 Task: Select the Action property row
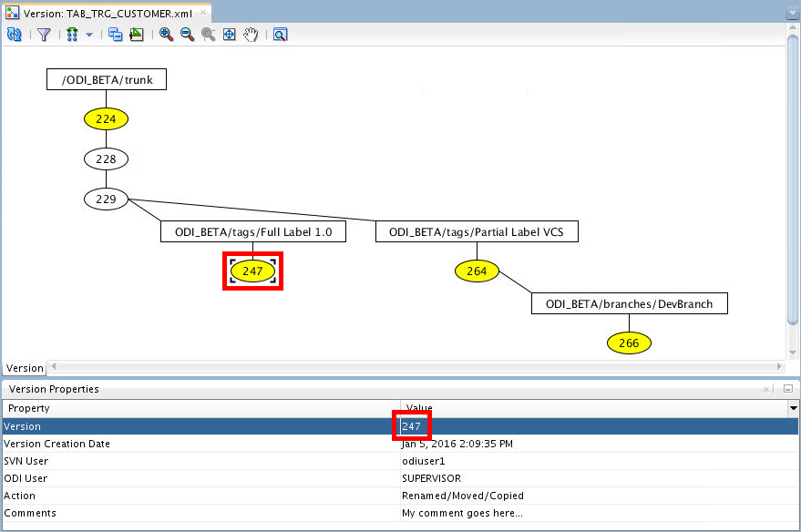(401, 496)
